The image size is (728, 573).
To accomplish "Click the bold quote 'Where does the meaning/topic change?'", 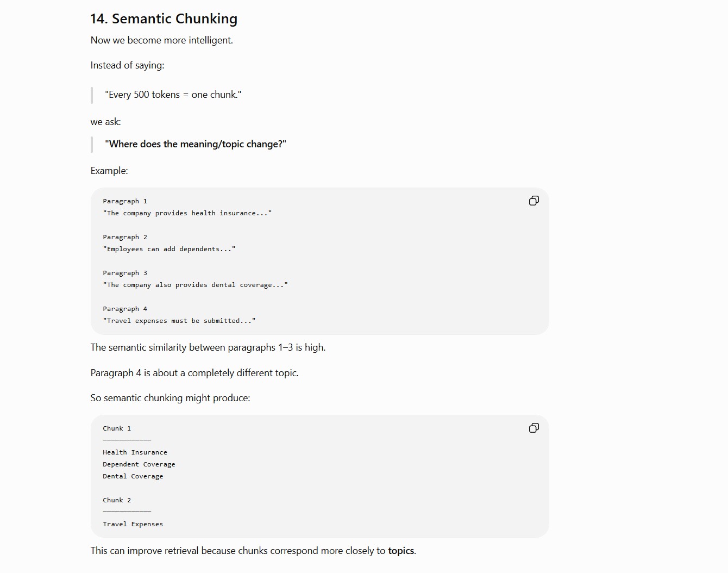I will (x=196, y=144).
